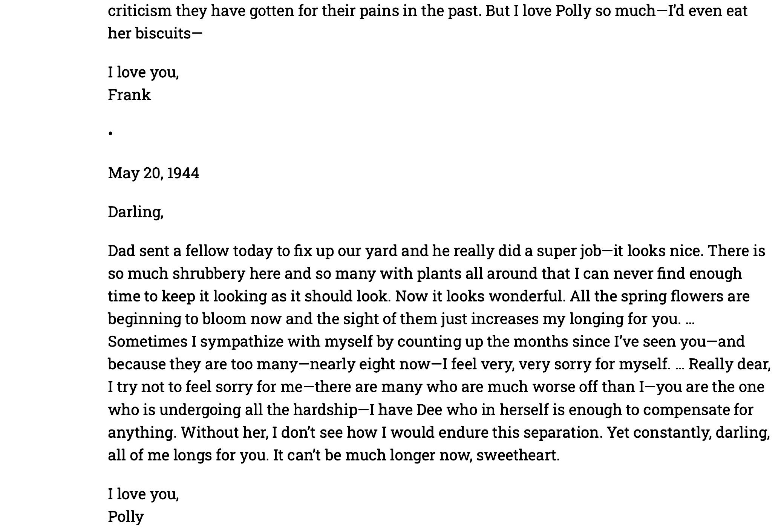This screenshot has height=532, width=784.
Task: Click the date line May 20, 1944
Action: coord(153,173)
